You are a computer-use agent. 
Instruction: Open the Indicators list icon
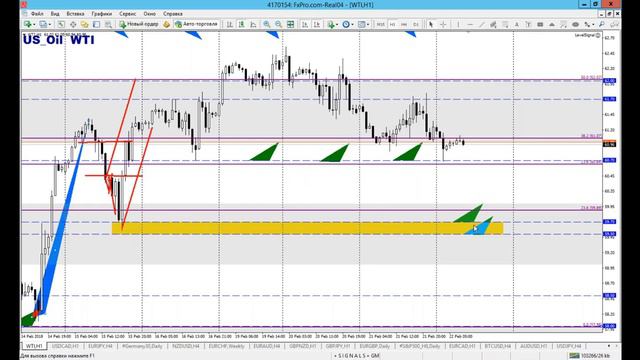click(331, 24)
